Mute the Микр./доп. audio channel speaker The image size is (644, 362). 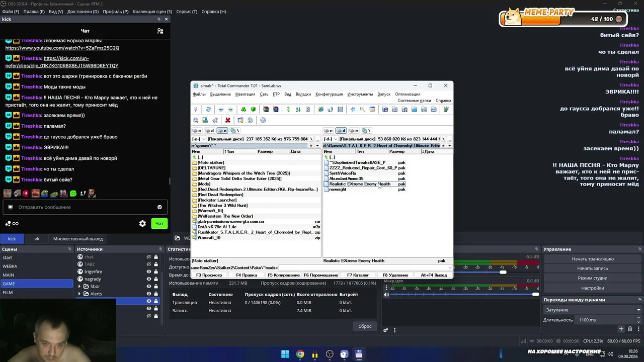[386, 294]
